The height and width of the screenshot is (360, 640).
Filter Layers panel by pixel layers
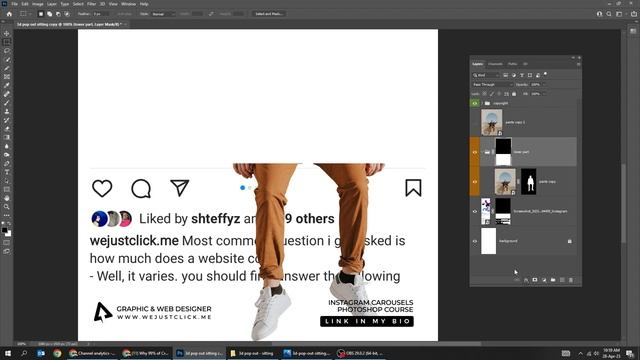(x=505, y=75)
